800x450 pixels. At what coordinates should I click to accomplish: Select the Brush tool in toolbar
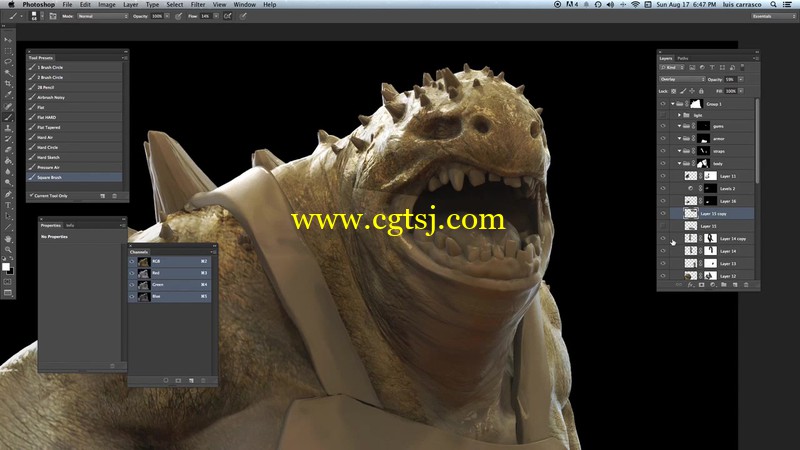coord(8,117)
